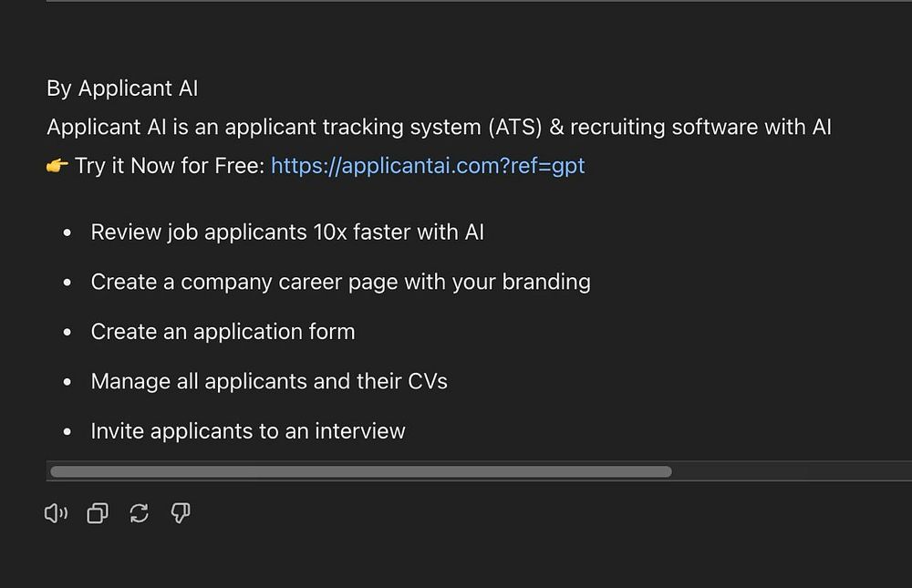The height and width of the screenshot is (588, 912).
Task: Click the "Create a company career page" bullet
Action: [340, 282]
